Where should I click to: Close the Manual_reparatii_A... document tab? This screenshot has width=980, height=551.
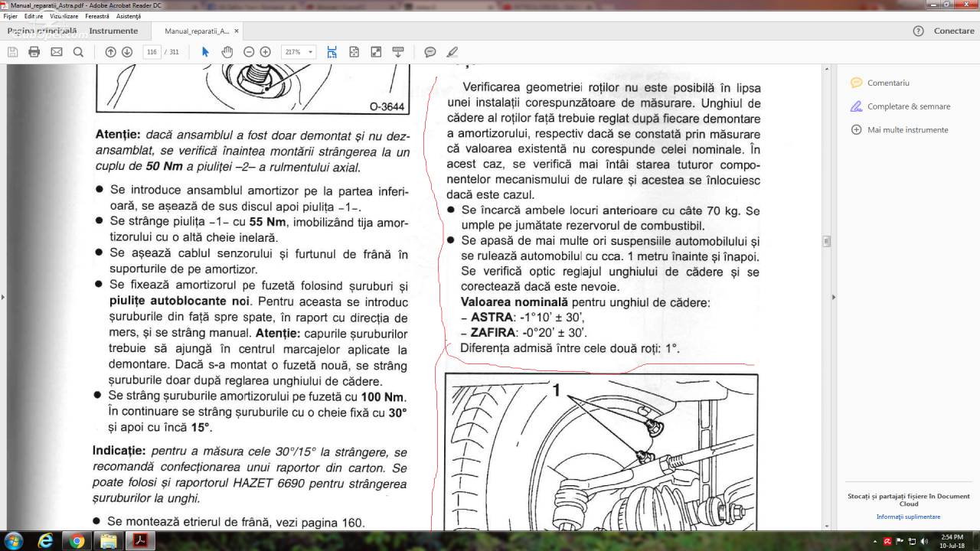tap(237, 31)
